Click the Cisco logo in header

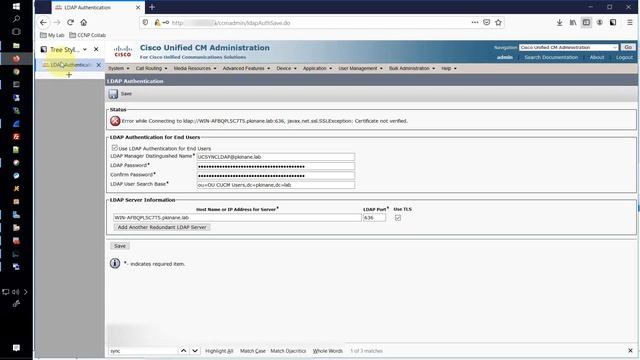[122, 51]
